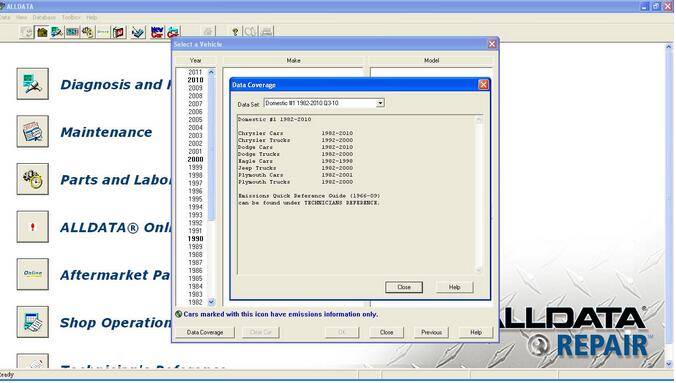The height and width of the screenshot is (383, 676).
Task: Select year 2000 in the Year list
Action: pyautogui.click(x=195, y=159)
